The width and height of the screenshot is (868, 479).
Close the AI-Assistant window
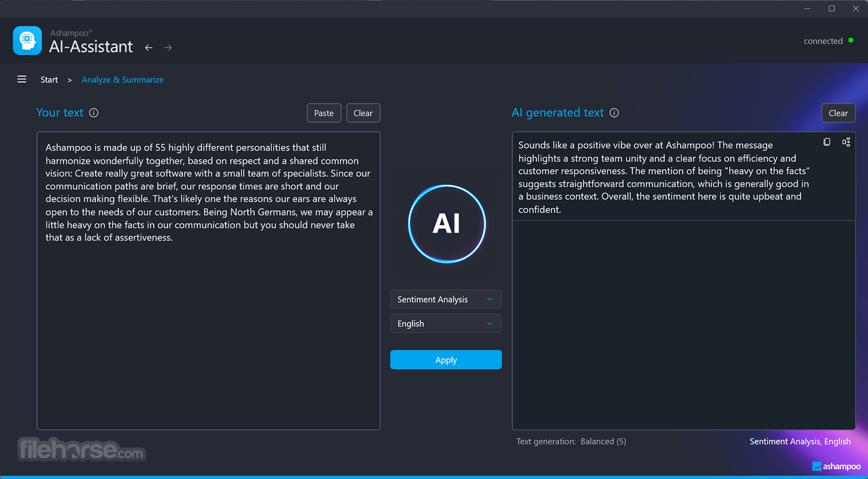856,9
